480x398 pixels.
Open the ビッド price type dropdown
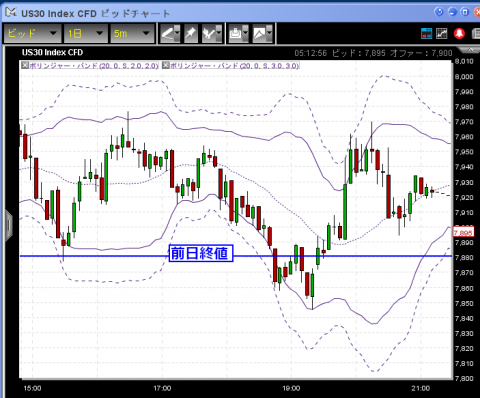32,33
